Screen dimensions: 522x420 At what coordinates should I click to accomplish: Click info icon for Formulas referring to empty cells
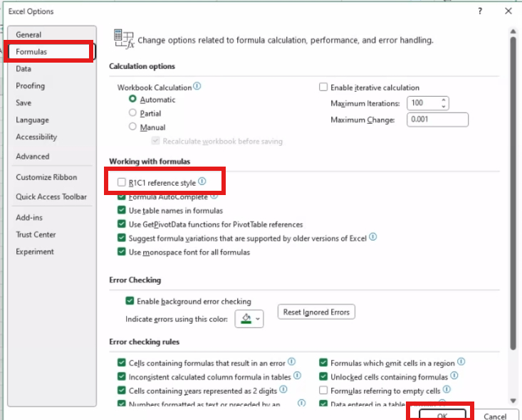pyautogui.click(x=447, y=389)
